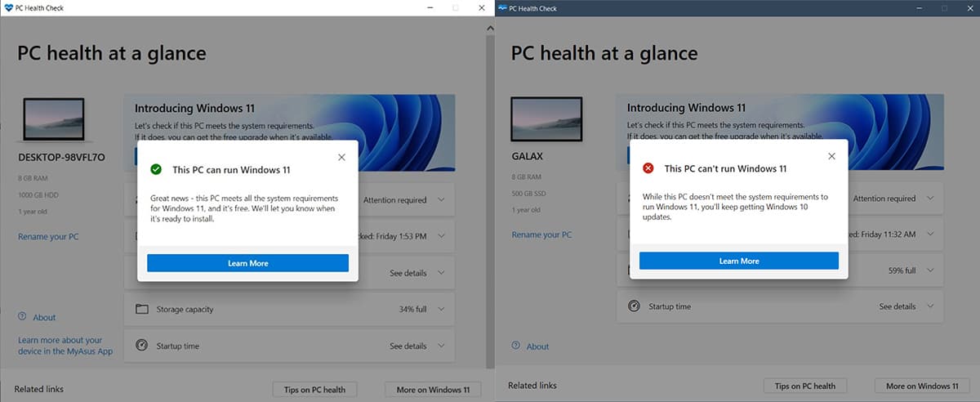The height and width of the screenshot is (402, 980).
Task: Expand the 59% full row chevron
Action: point(931,270)
